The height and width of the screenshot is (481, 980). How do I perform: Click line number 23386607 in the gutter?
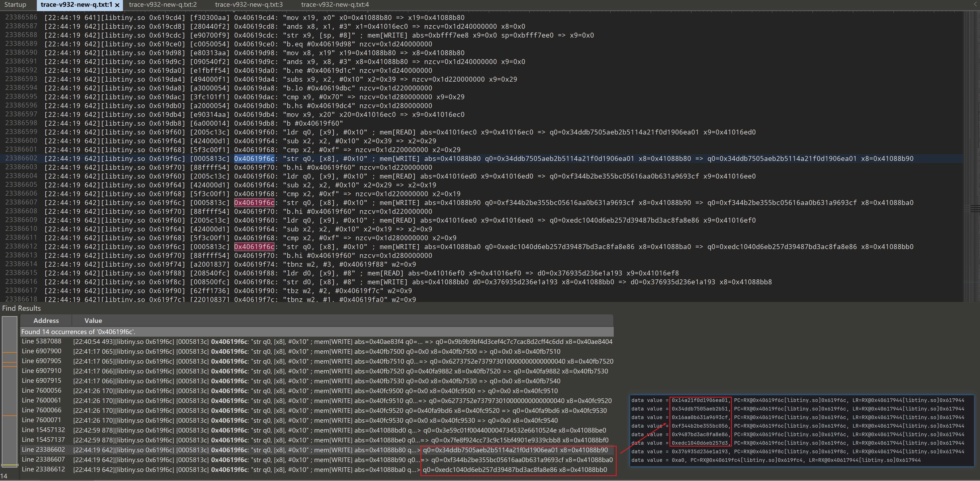(x=21, y=202)
